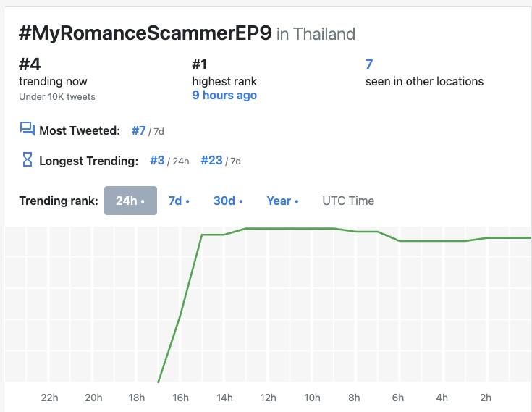This screenshot has width=532, height=412.
Task: Click the #1 highest rank number
Action: coord(200,64)
